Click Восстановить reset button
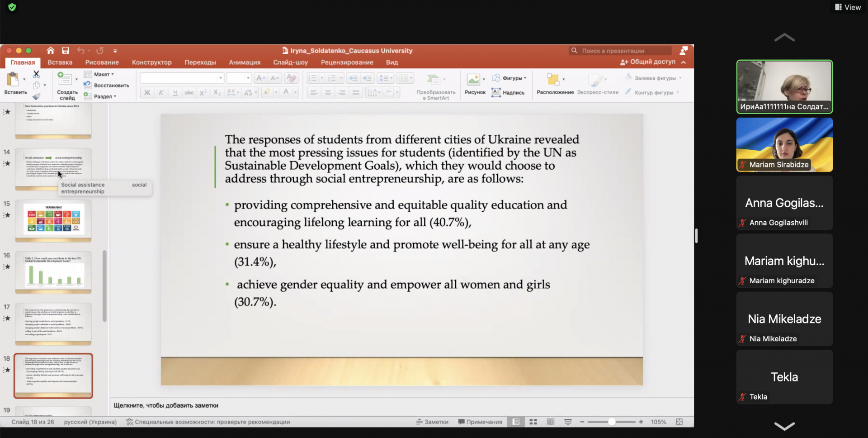Image resolution: width=868 pixels, height=438 pixels. 107,85
